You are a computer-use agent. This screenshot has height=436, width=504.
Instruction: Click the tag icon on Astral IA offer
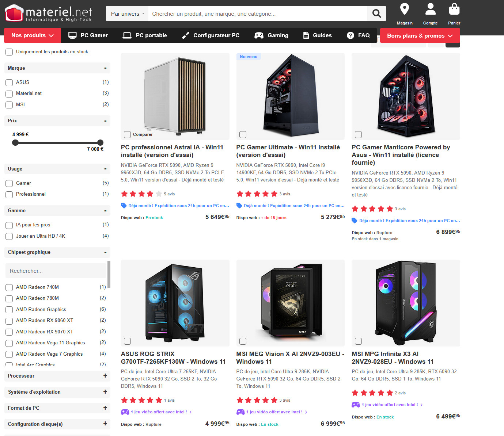point(124,206)
